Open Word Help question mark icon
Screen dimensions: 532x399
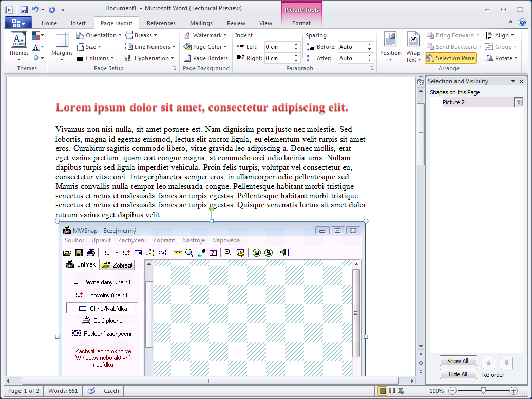523,23
